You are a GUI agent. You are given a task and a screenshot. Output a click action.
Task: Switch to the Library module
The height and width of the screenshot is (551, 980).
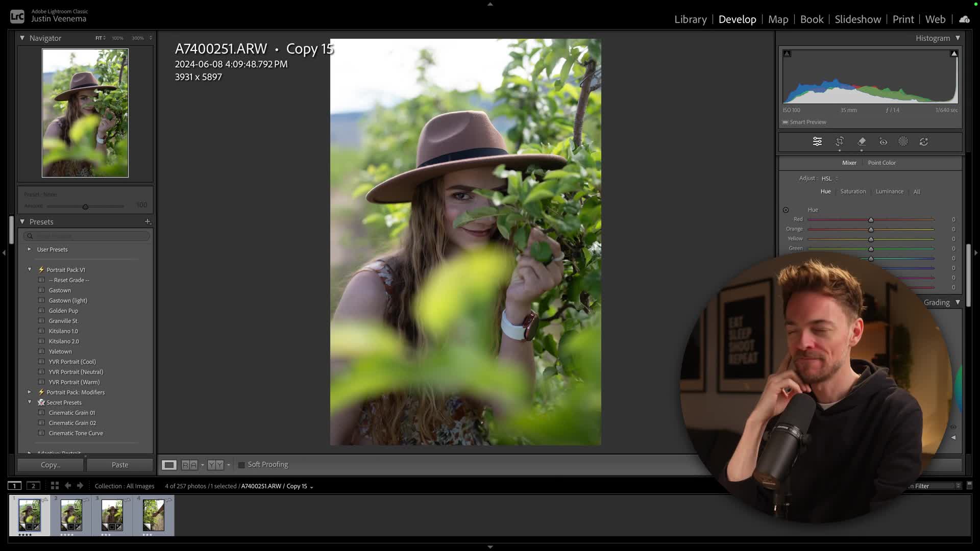click(690, 19)
